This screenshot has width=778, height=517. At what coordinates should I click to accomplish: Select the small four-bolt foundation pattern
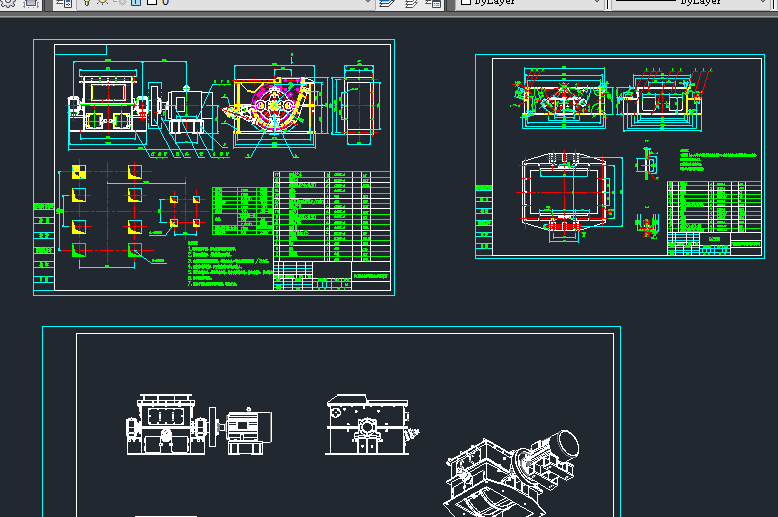coord(185,212)
